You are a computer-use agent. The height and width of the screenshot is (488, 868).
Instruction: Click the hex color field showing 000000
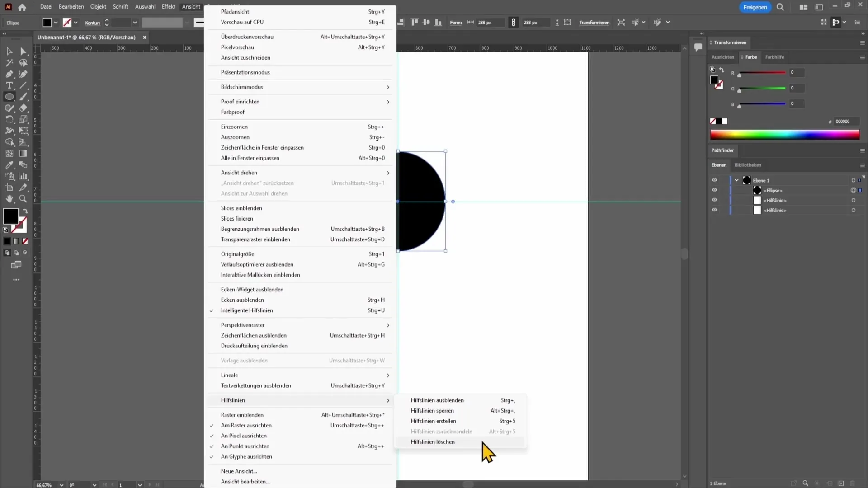point(845,122)
